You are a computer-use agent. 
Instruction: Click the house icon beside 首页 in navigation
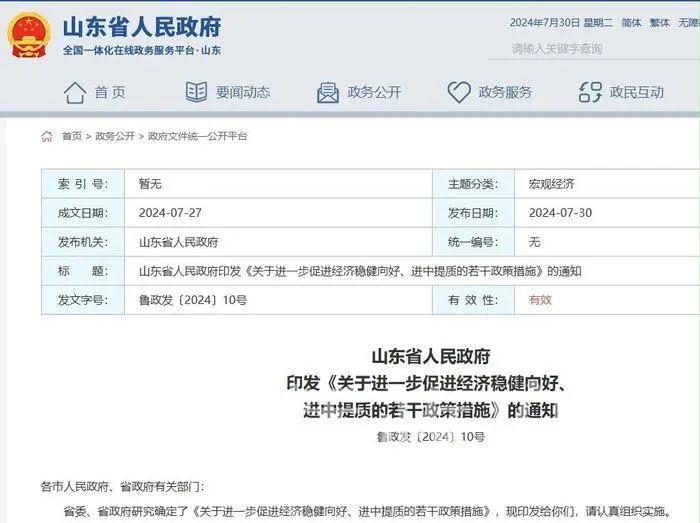click(x=74, y=92)
